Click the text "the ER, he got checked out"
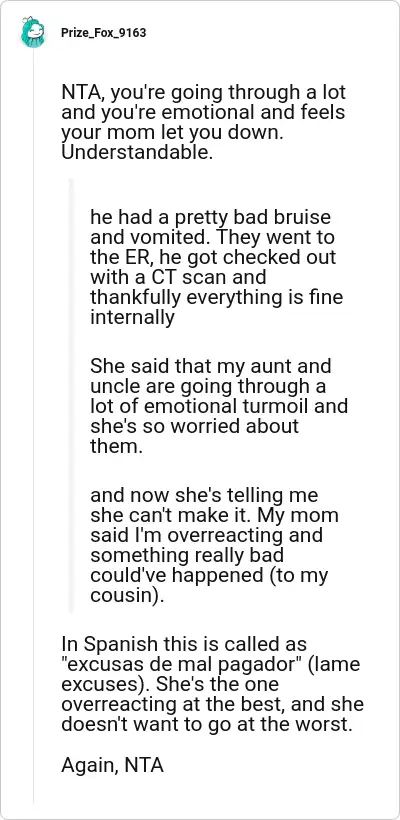 point(213,257)
